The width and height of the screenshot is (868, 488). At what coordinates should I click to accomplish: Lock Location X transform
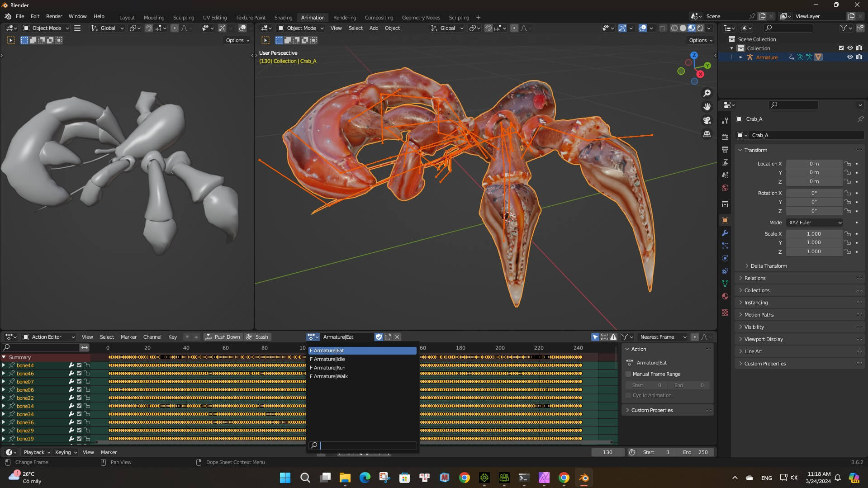pyautogui.click(x=848, y=164)
